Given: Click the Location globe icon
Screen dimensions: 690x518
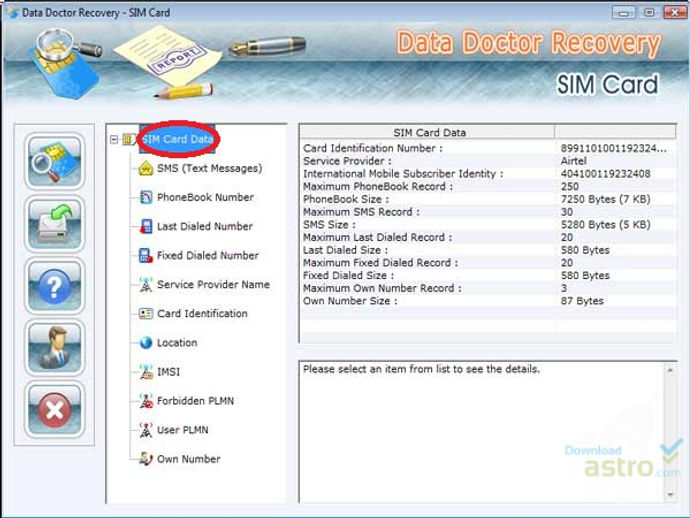Looking at the screenshot, I should tap(146, 342).
